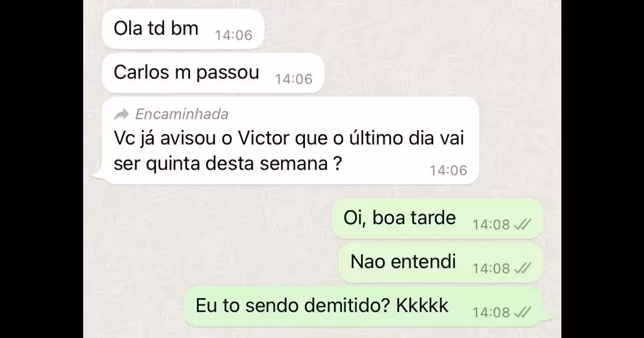The width and height of the screenshot is (644, 338).
Task: Click the 14:08 timestamp on the "demitido" message
Action: coord(491,312)
